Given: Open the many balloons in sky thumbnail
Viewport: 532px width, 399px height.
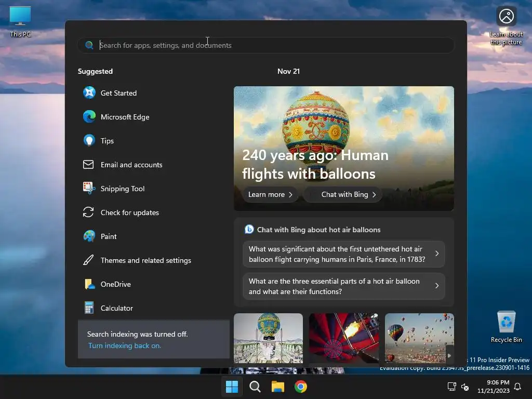Looking at the screenshot, I should (x=419, y=338).
